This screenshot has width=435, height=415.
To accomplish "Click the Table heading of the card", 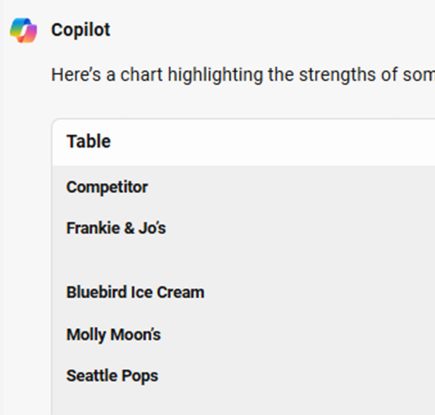I will tap(89, 141).
